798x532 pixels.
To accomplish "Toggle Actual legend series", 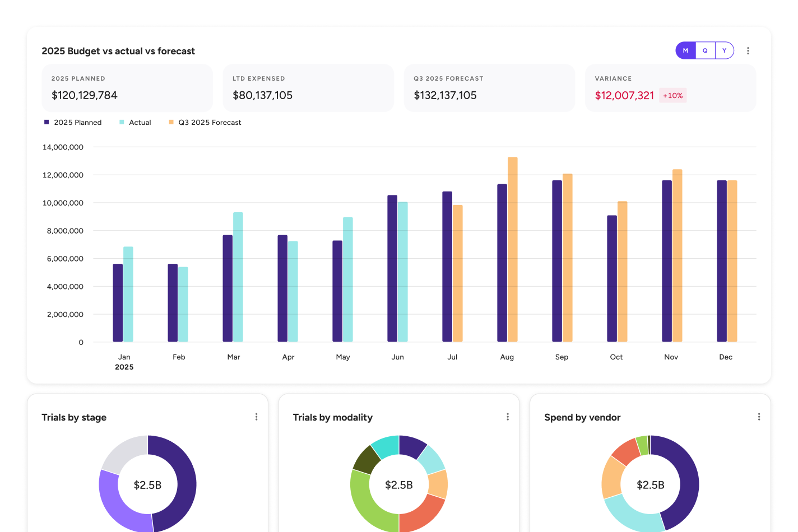I will coord(135,122).
